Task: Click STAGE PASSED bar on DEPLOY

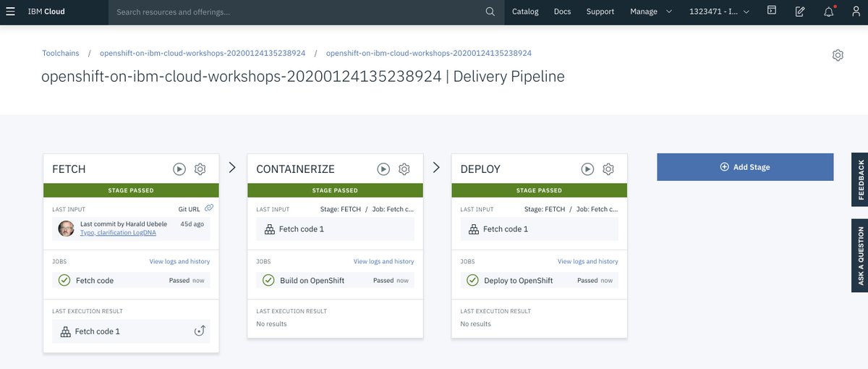Action: (539, 190)
